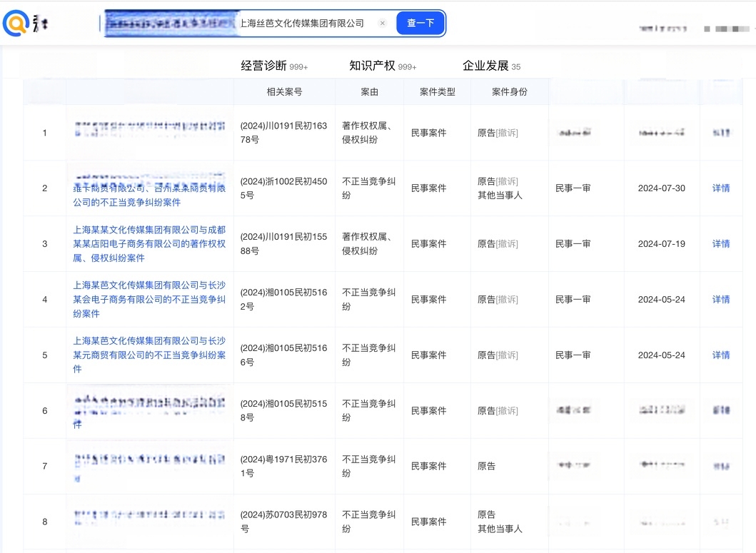
Task: Click row number 7
Action: point(45,466)
